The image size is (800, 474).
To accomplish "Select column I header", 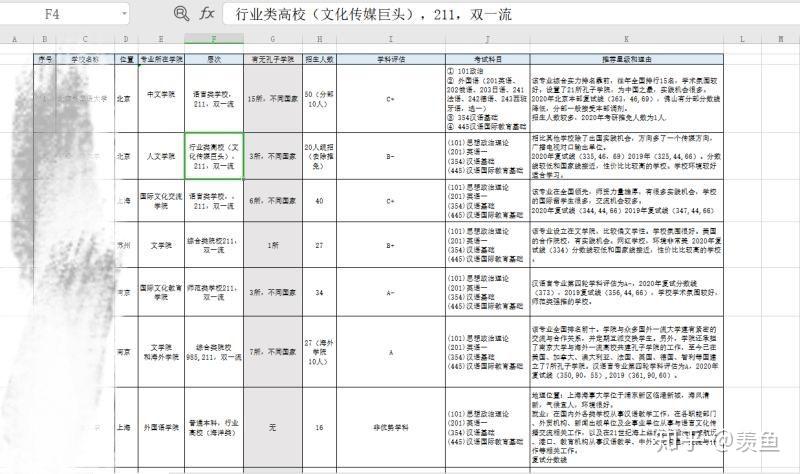I will click(391, 39).
